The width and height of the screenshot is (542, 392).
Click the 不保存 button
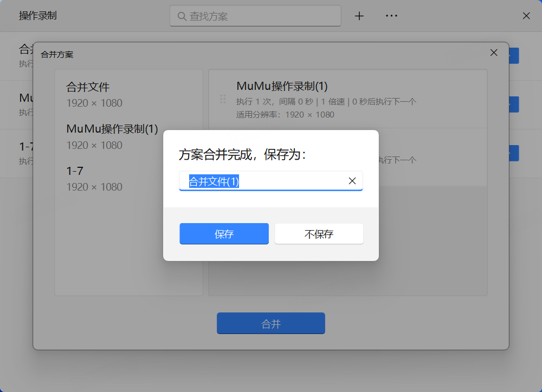coord(319,234)
